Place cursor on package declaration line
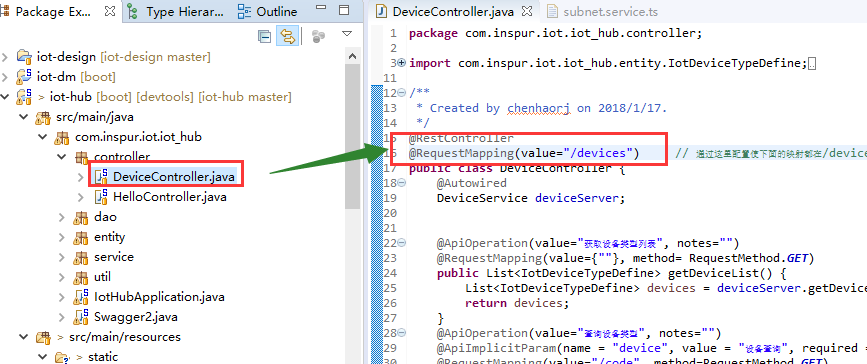The height and width of the screenshot is (364, 867). point(555,33)
